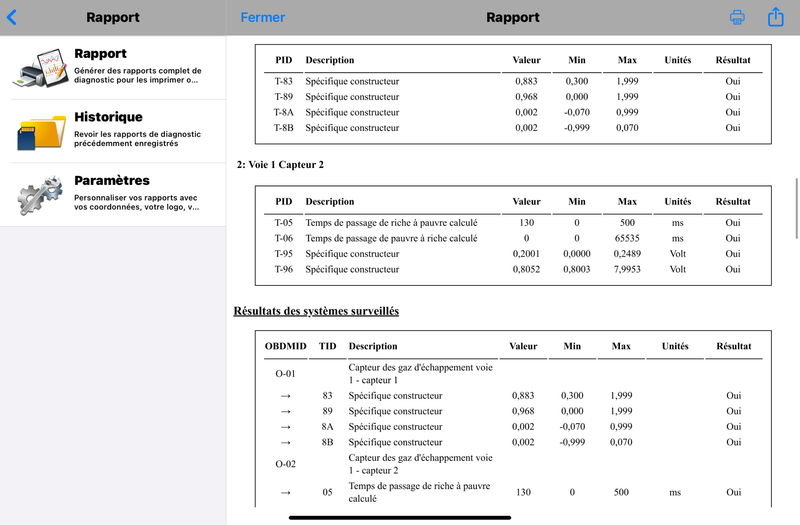The height and width of the screenshot is (525, 800).
Task: Tap the back chevron in sidebar header
Action: [12, 17]
